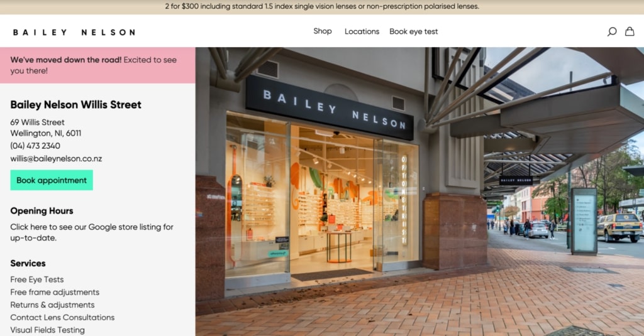Select the Free Eye Tests service
The image size is (644, 336).
tap(37, 279)
